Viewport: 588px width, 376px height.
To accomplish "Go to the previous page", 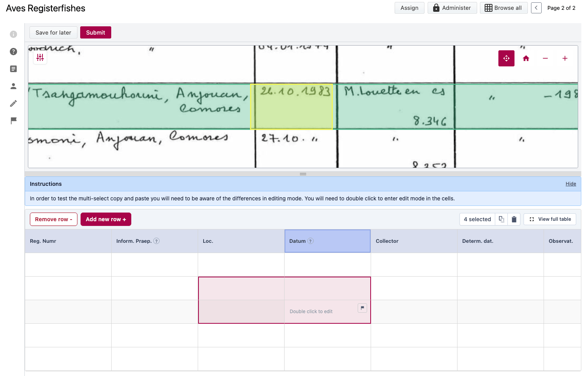I will pyautogui.click(x=536, y=8).
